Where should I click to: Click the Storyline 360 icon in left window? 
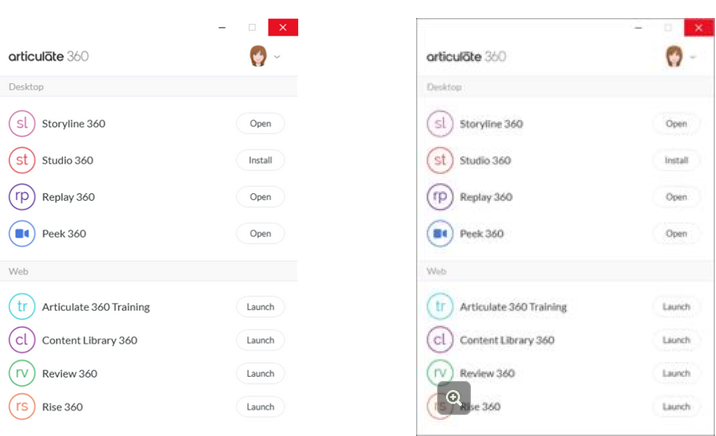pyautogui.click(x=22, y=123)
